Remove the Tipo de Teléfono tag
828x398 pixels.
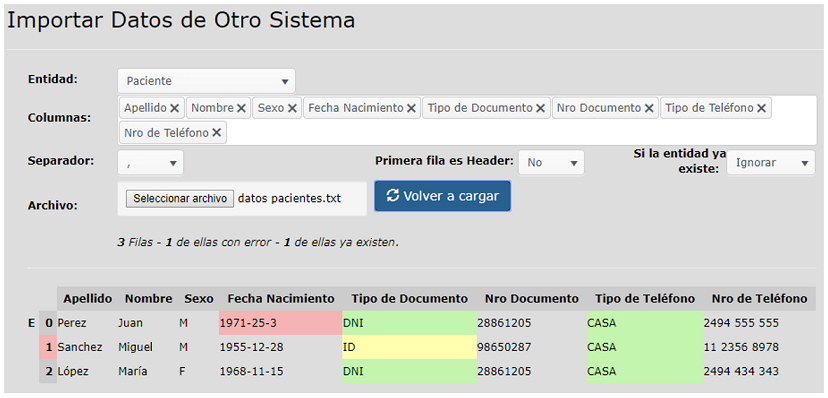[x=761, y=108]
